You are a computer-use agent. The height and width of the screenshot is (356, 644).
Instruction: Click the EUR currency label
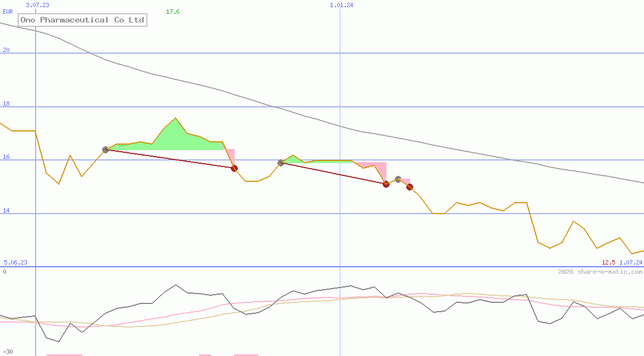coord(8,12)
